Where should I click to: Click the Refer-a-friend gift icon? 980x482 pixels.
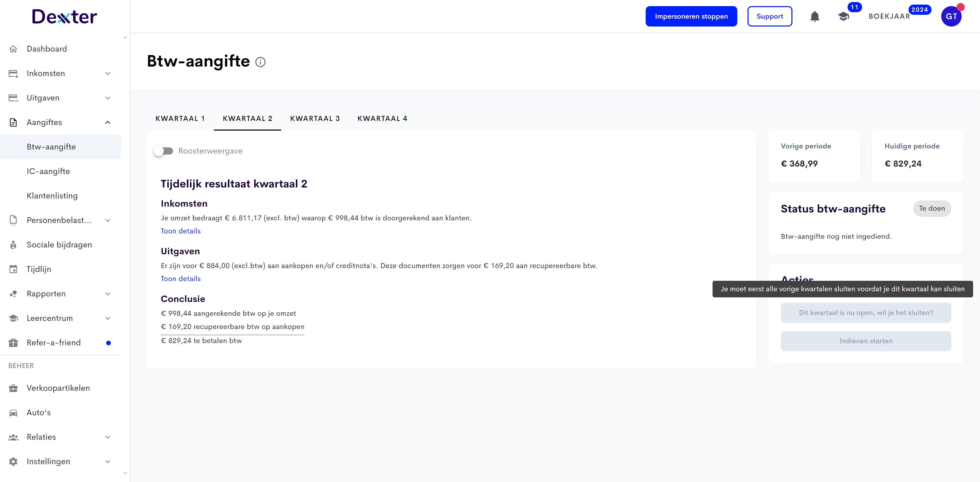coord(13,343)
